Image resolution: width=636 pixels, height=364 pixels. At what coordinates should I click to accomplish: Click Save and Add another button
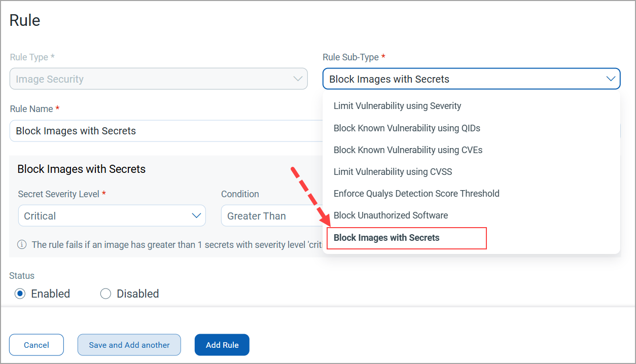click(x=129, y=345)
